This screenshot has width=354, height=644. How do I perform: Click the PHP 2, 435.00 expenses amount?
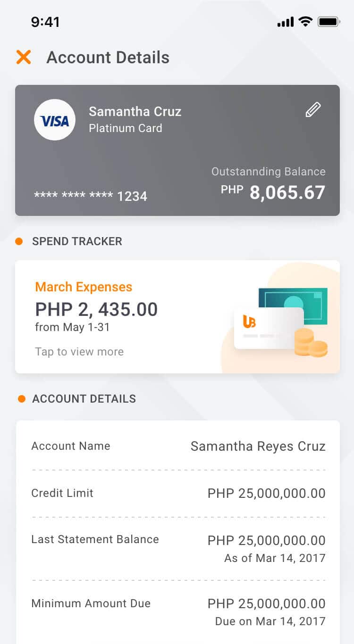click(96, 309)
